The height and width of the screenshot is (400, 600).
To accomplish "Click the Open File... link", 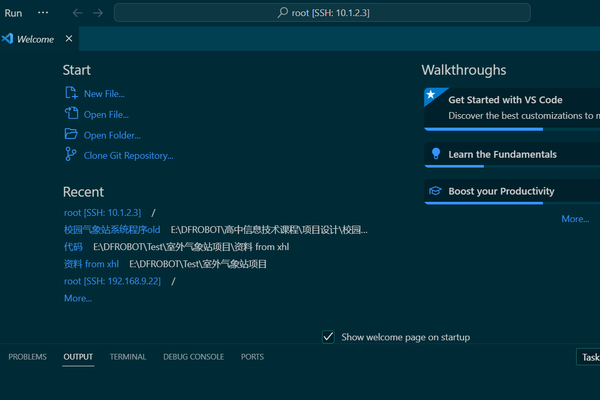I will point(106,114).
